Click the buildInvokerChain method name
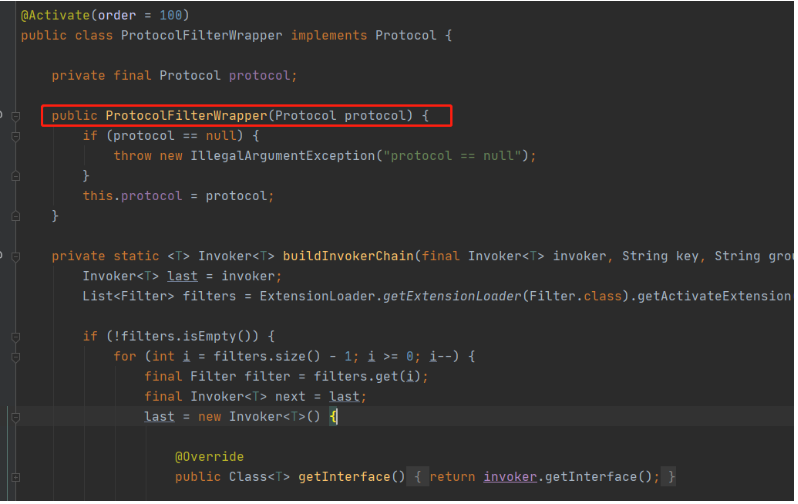Screen dimensions: 798x504 (x=348, y=257)
